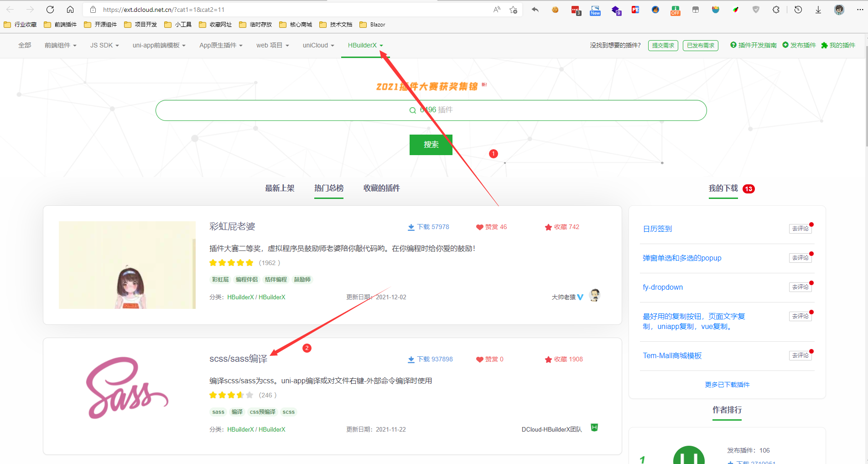The image size is (868, 464).
Task: Expand the 前端组件 dropdown
Action: tap(61, 45)
